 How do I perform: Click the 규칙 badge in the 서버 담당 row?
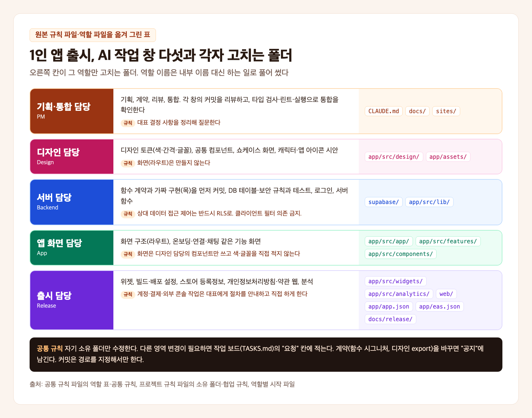(x=128, y=214)
